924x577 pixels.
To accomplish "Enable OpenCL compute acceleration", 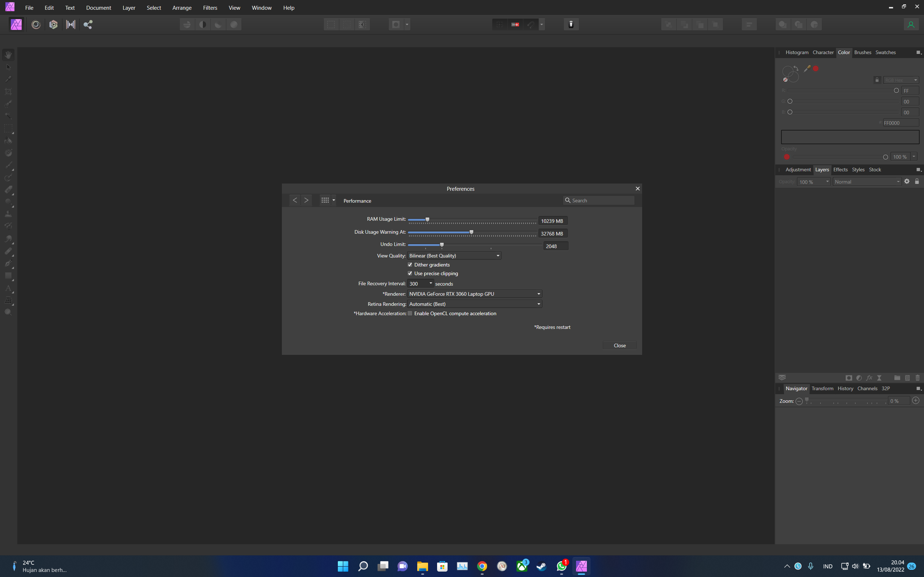I will (x=410, y=313).
